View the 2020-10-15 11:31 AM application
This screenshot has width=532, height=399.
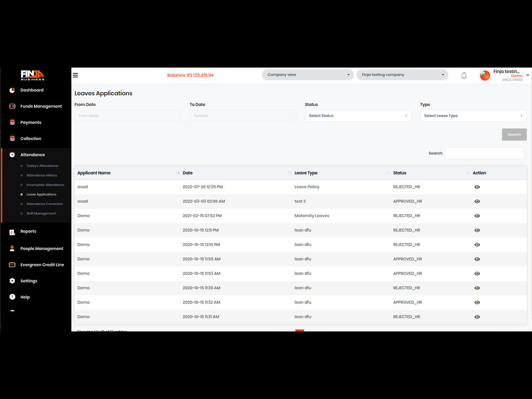477,317
